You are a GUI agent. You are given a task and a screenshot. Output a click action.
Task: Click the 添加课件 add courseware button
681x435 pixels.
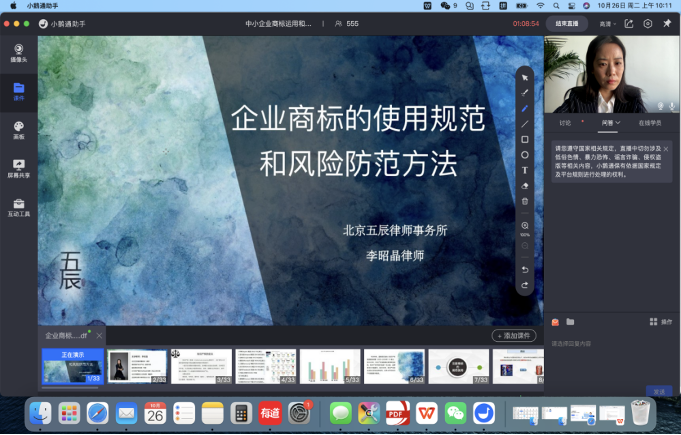pos(514,336)
